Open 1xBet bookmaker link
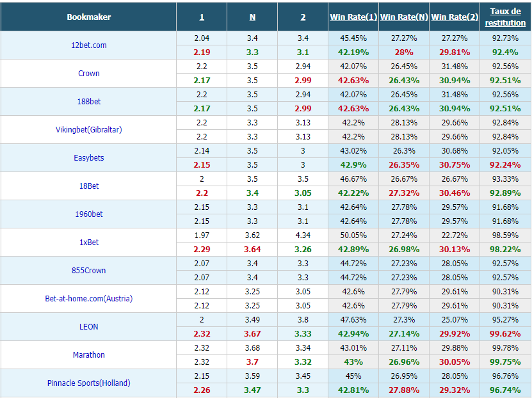532x398 pixels. [88, 242]
